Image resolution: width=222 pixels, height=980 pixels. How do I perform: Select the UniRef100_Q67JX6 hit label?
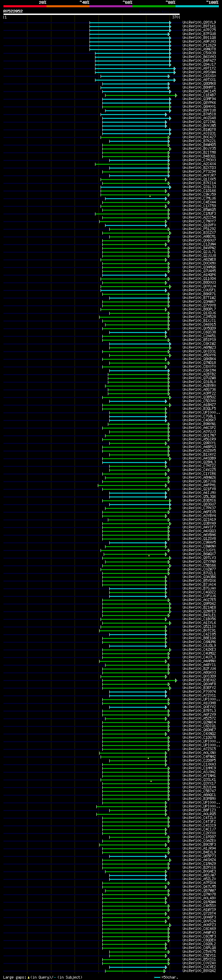[199, 481]
